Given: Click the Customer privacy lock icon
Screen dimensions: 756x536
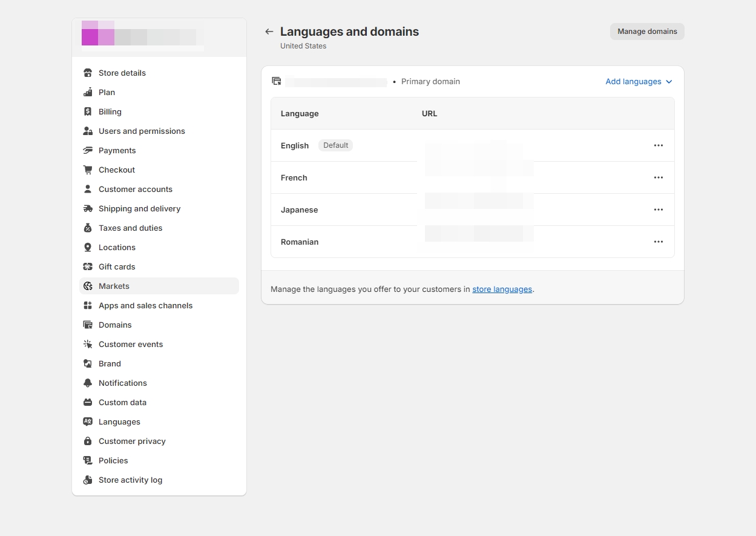Looking at the screenshot, I should pyautogui.click(x=88, y=441).
